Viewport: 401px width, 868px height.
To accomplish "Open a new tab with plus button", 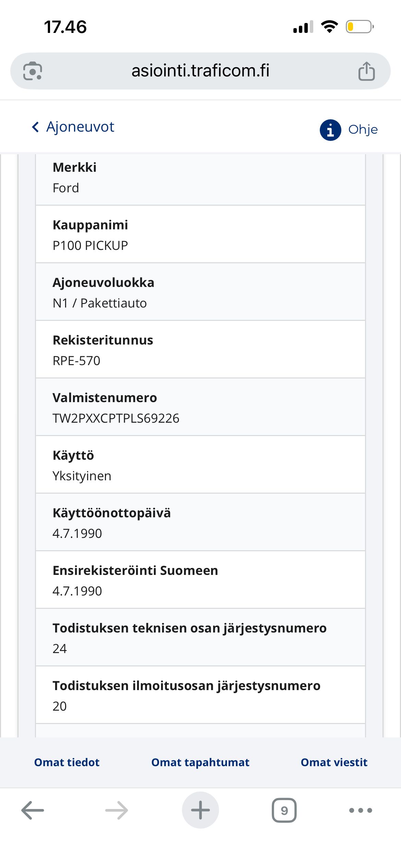I will pyautogui.click(x=200, y=810).
